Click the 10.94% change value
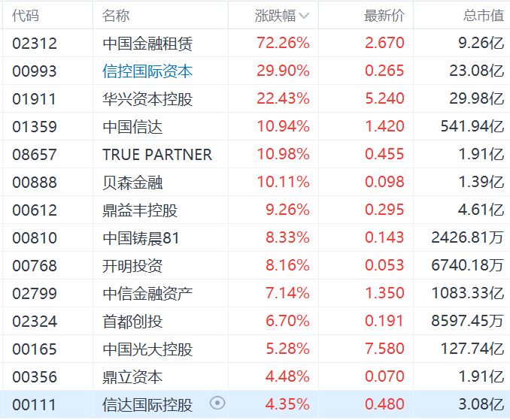Viewport: 510px width, 420px height. coord(283,126)
